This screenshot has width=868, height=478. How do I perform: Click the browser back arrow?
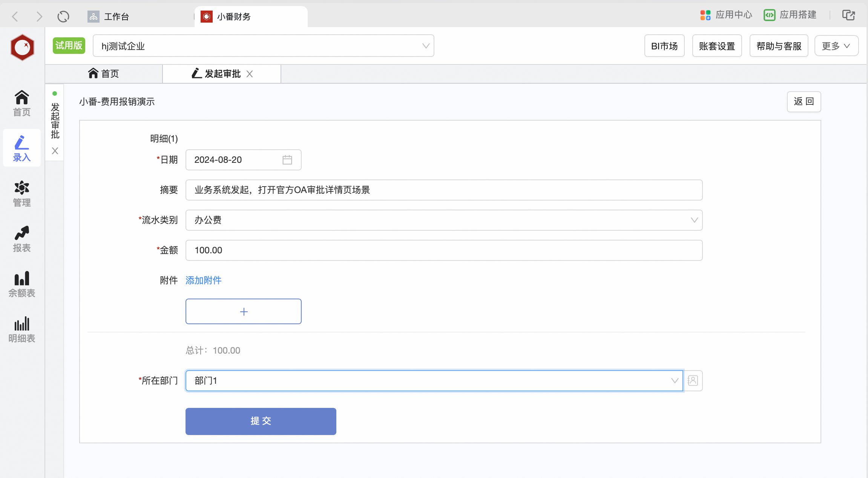pyautogui.click(x=15, y=17)
